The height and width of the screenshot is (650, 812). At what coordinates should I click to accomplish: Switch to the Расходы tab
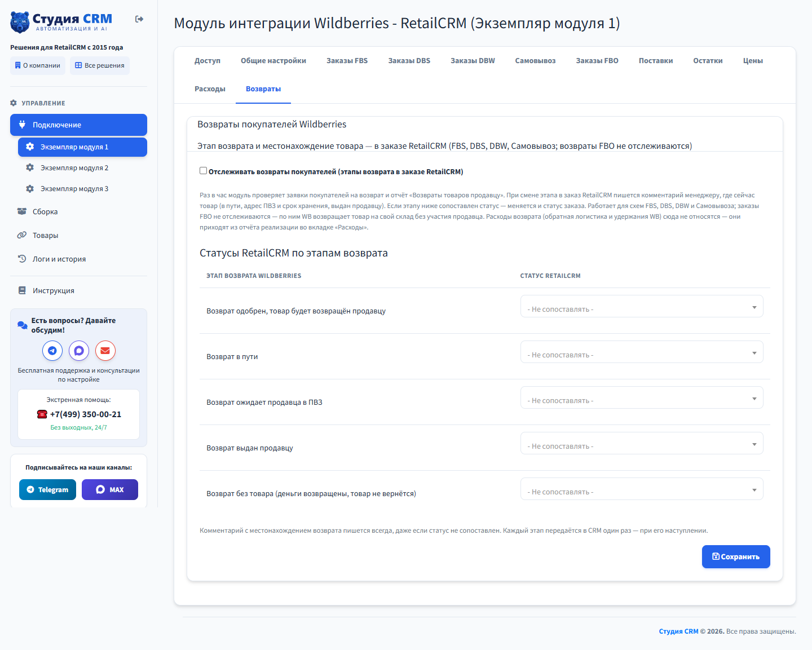210,89
